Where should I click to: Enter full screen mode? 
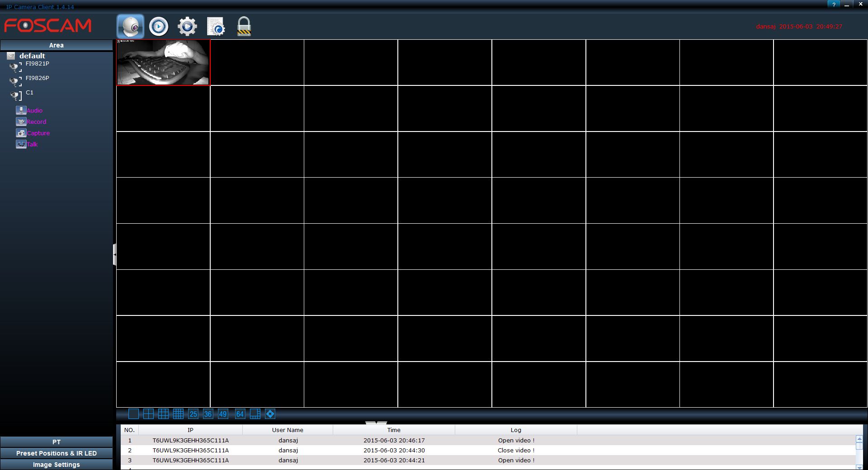click(x=270, y=414)
